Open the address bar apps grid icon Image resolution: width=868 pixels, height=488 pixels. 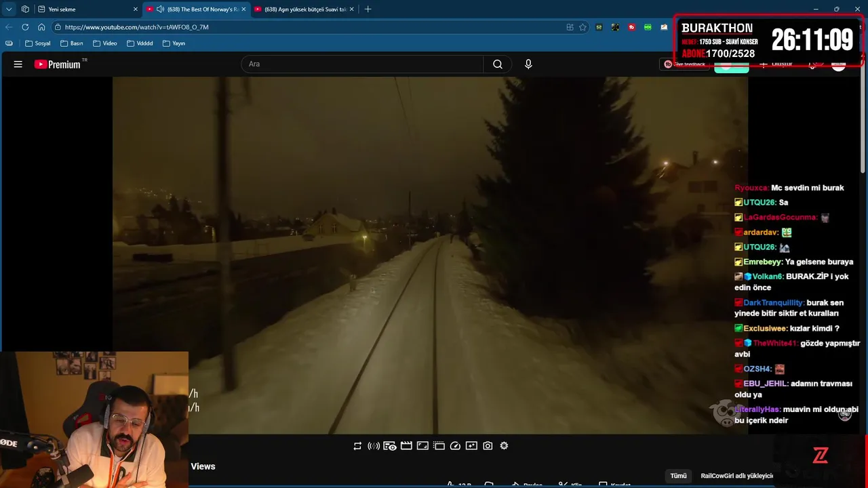tap(570, 27)
